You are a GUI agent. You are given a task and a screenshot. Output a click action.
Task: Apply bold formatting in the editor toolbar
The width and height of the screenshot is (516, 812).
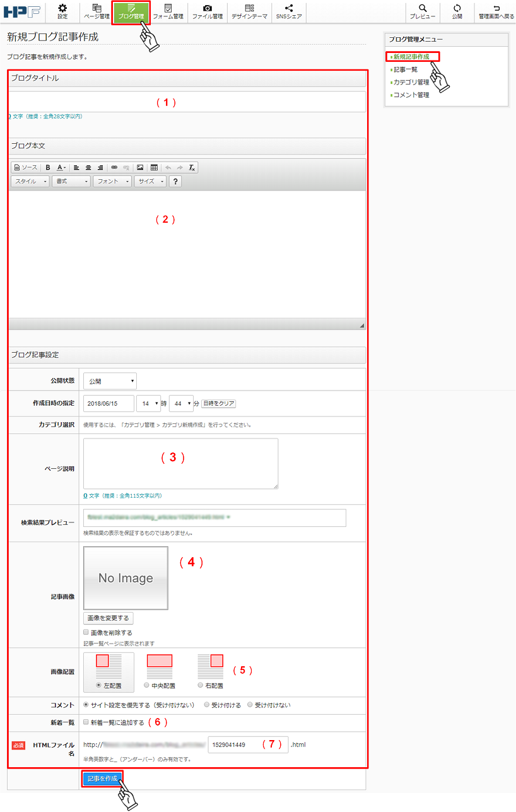[x=47, y=167]
